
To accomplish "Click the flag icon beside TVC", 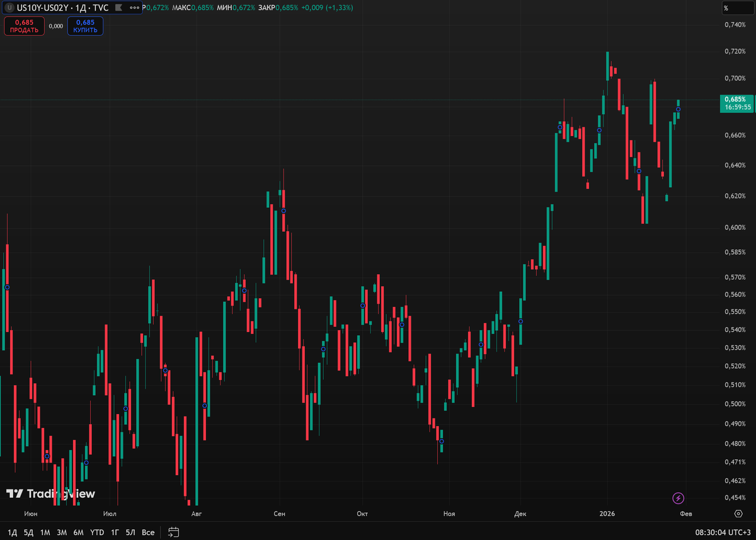I will 118,8.
